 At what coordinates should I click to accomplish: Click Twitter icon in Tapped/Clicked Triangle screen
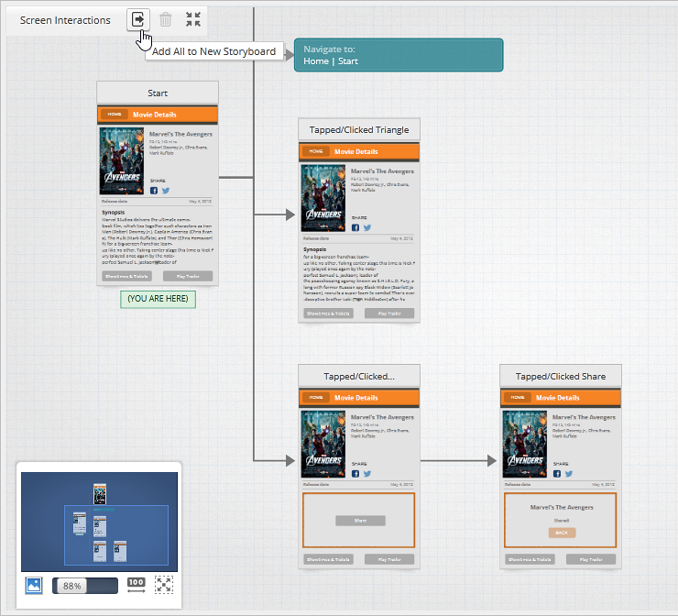tap(367, 227)
